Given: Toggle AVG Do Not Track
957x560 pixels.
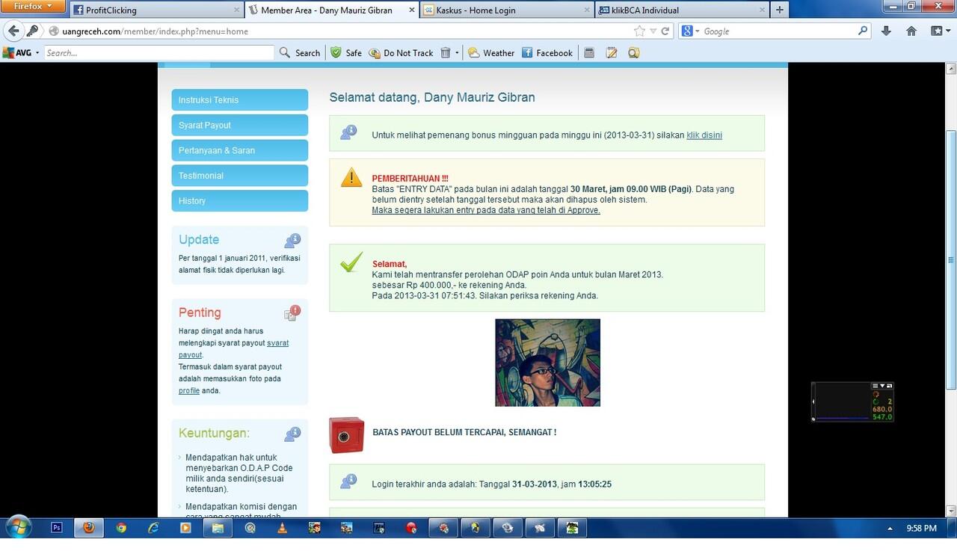Looking at the screenshot, I should click(401, 53).
